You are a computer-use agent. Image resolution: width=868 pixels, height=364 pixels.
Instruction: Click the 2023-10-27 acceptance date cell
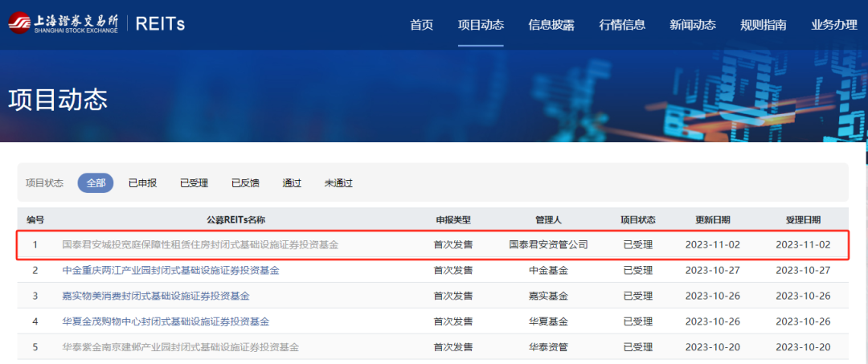pos(803,271)
